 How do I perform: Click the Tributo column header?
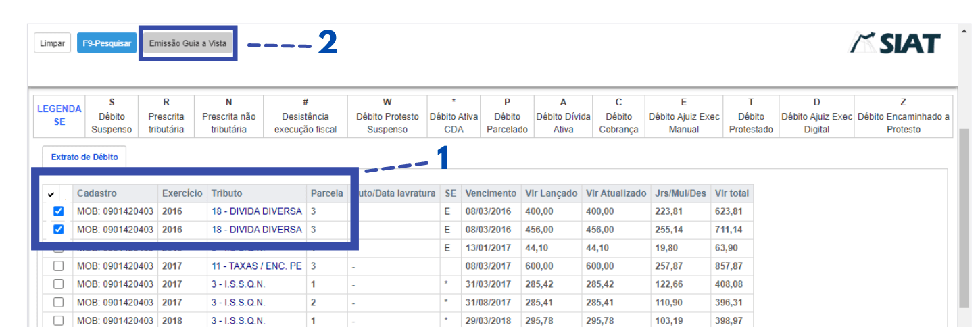tap(226, 193)
